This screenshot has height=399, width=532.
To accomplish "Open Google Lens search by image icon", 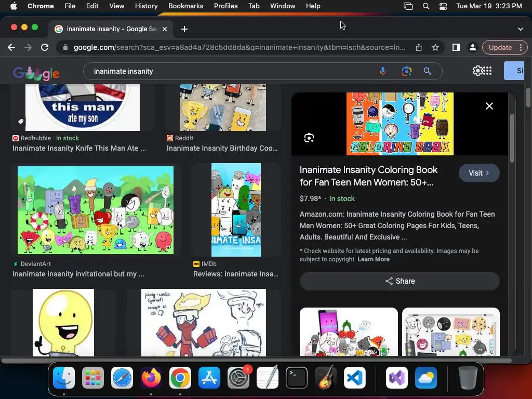I will click(x=406, y=71).
